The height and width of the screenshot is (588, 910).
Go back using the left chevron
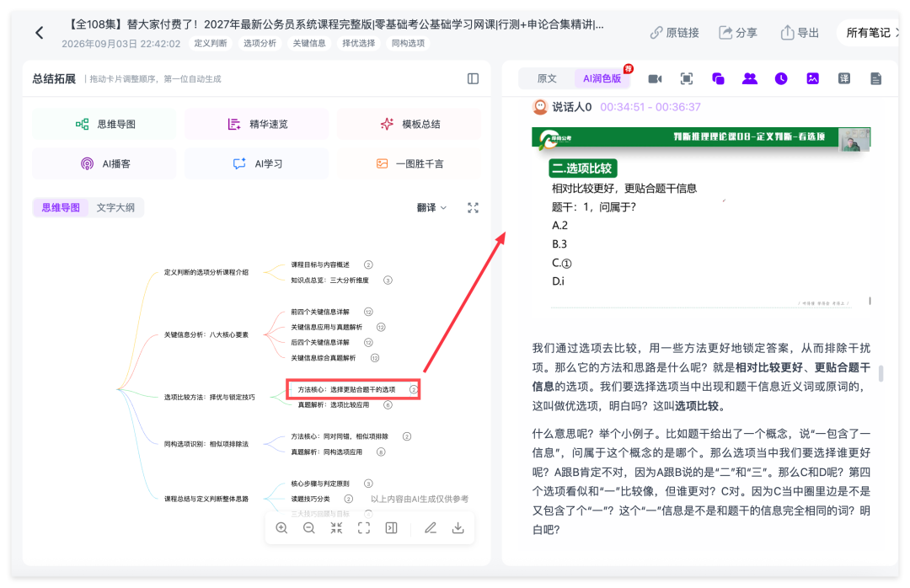click(40, 33)
